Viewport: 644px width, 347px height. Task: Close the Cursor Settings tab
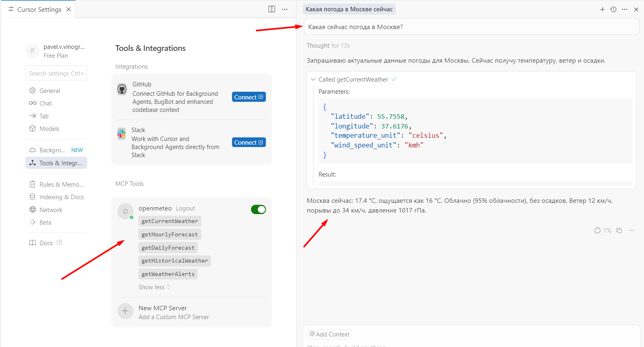tap(69, 9)
